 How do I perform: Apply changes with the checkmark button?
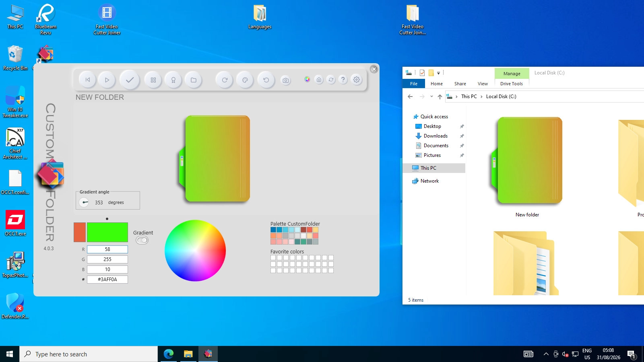(x=130, y=80)
